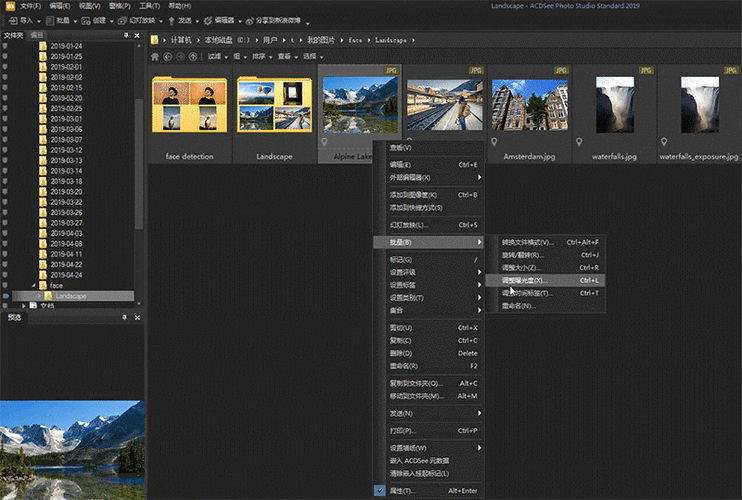Pin the preview (预览) pane
The height and width of the screenshot is (500, 742).
click(124, 317)
